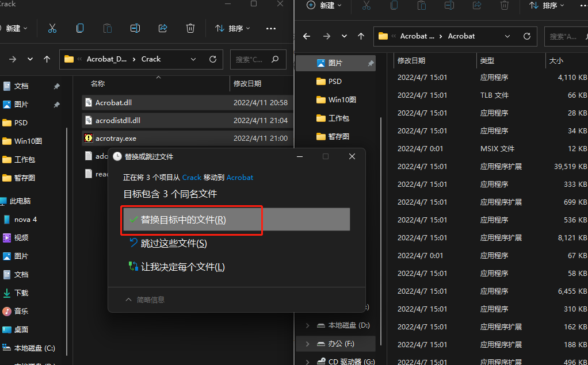Click the Delete trash icon in left window

point(190,29)
